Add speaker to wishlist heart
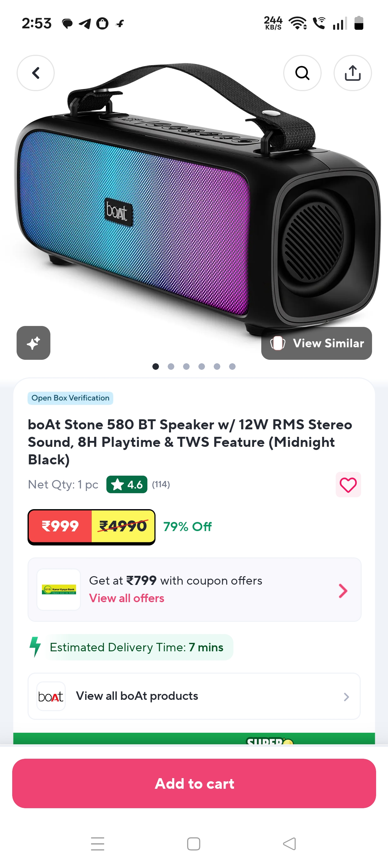The width and height of the screenshot is (388, 868). click(348, 484)
